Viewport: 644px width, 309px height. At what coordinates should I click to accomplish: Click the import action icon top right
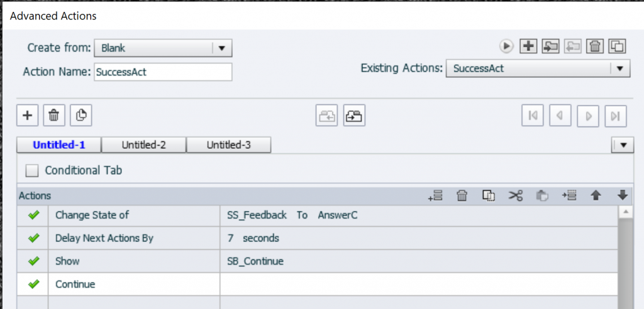(x=551, y=46)
